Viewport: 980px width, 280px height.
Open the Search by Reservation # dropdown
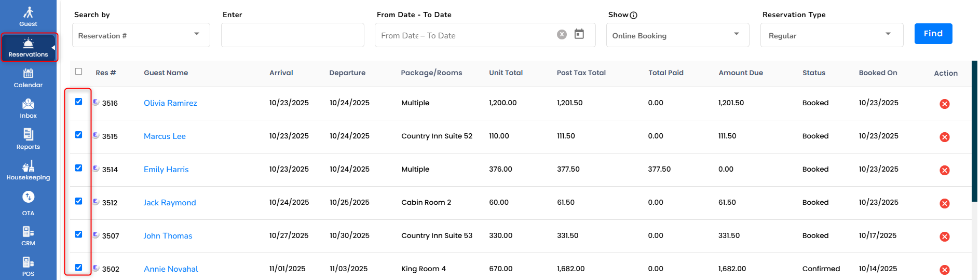141,35
